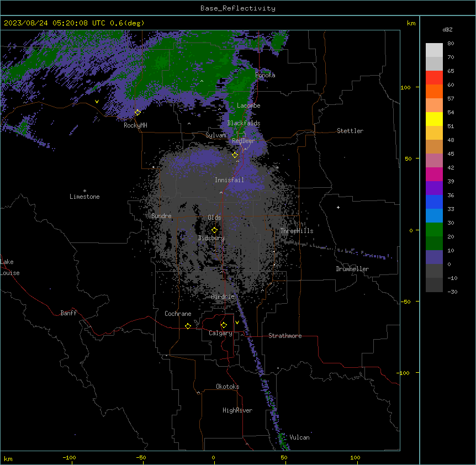The height and width of the screenshot is (465, 476).
Task: Choose the slate-purple 0-10 dBZ legend swatch
Action: [x=434, y=257]
